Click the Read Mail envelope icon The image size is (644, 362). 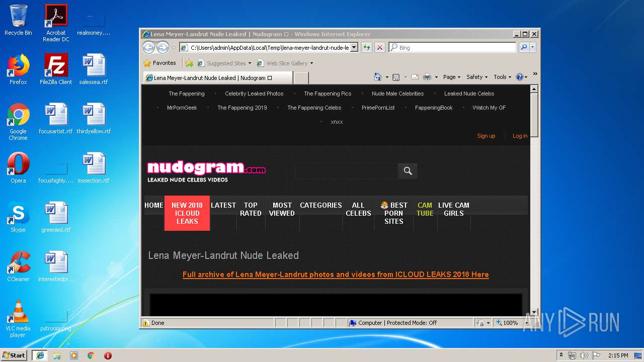pyautogui.click(x=415, y=77)
